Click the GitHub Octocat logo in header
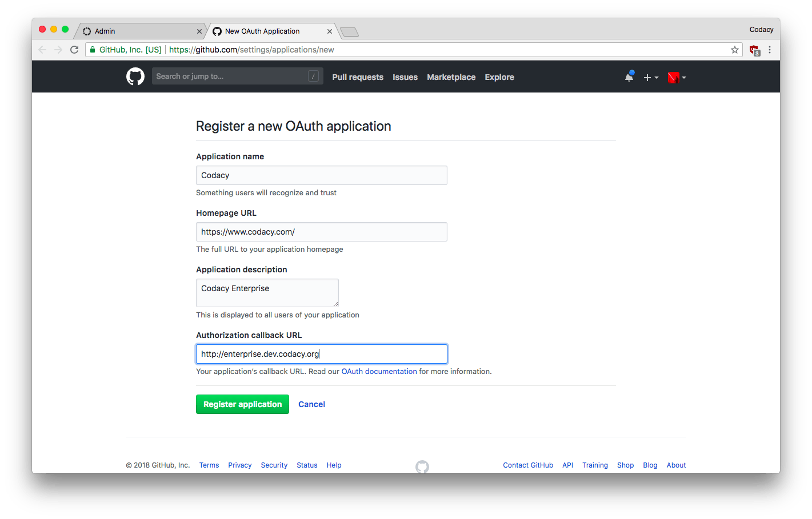Viewport: 812px width, 519px height. [135, 77]
